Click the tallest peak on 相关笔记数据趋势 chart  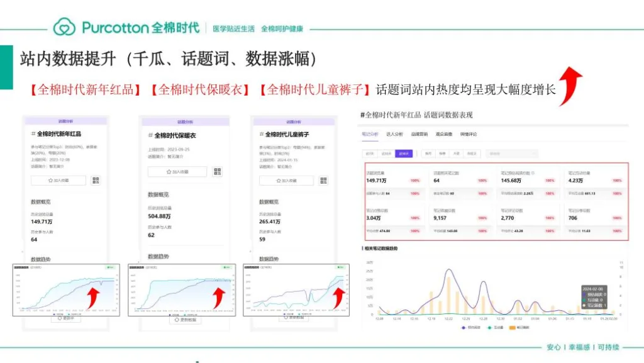point(449,271)
